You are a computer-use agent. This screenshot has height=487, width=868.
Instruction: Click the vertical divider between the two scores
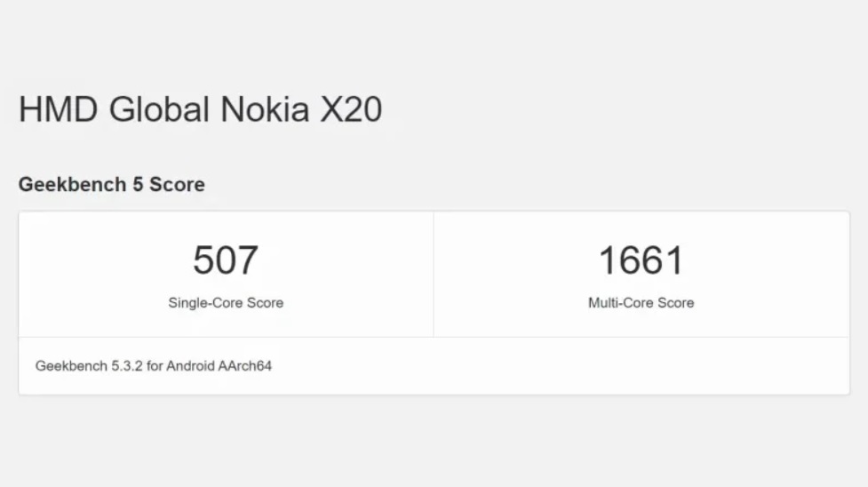pos(434,274)
